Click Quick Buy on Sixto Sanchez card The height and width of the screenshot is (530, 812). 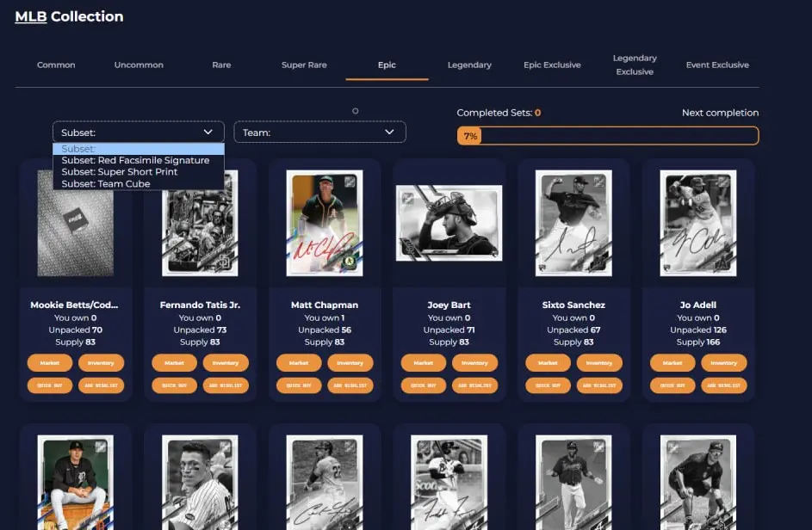point(548,385)
